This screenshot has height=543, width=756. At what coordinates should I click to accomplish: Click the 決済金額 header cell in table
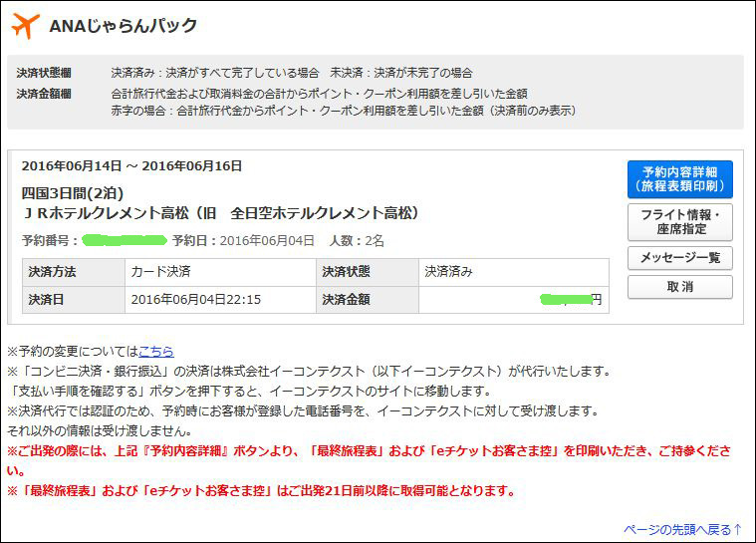368,300
